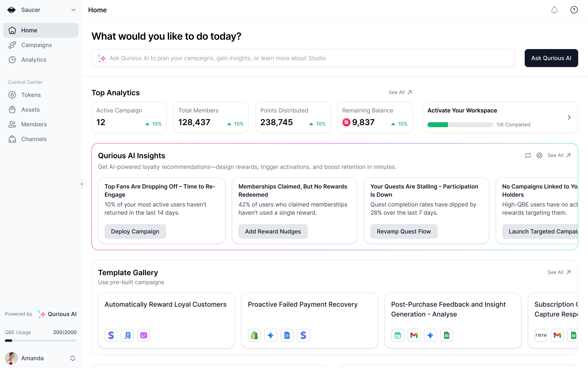Click the Gmail icon in Subscription template

point(557,335)
